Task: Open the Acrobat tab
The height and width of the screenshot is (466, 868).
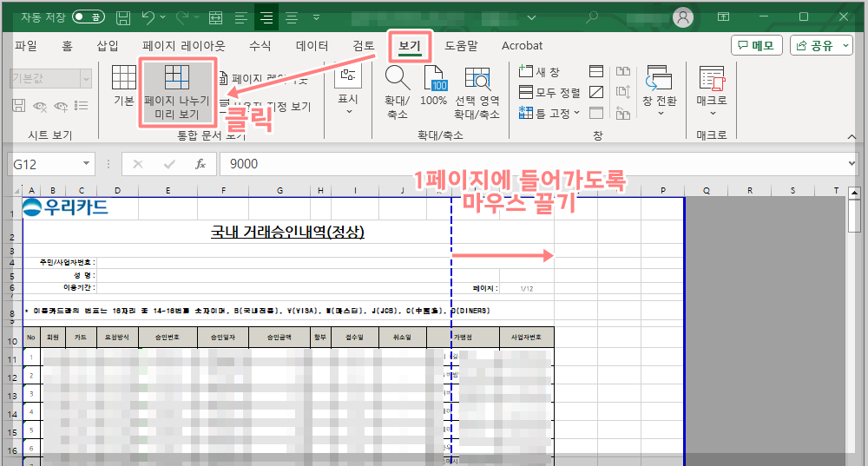Action: pyautogui.click(x=522, y=45)
